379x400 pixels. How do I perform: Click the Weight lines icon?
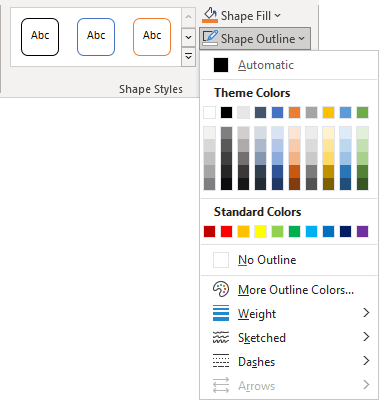coord(221,313)
